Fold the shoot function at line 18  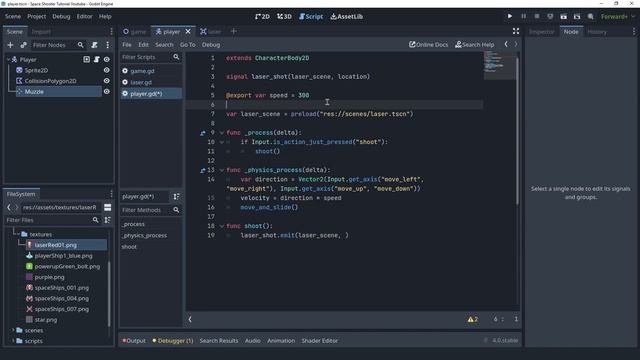222,226
